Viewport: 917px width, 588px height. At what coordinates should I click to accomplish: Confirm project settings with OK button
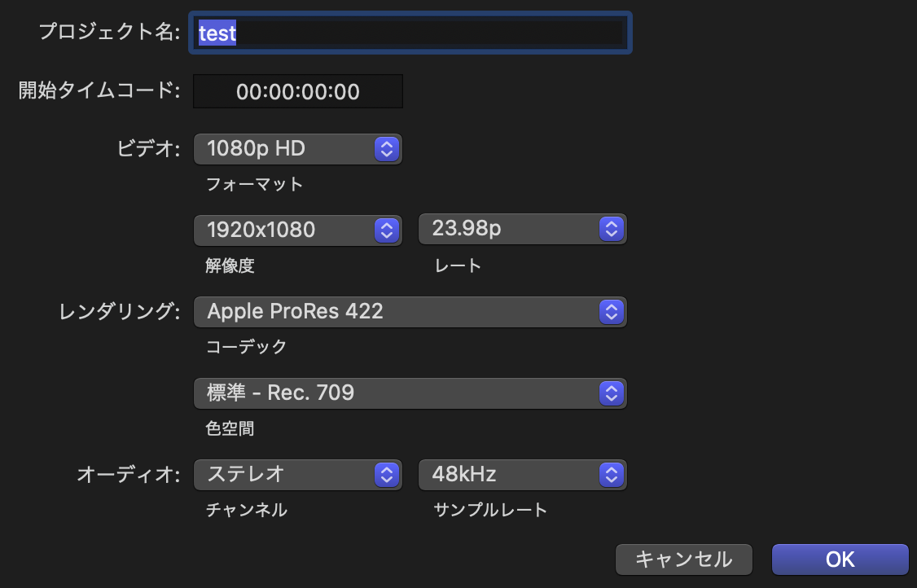(840, 559)
